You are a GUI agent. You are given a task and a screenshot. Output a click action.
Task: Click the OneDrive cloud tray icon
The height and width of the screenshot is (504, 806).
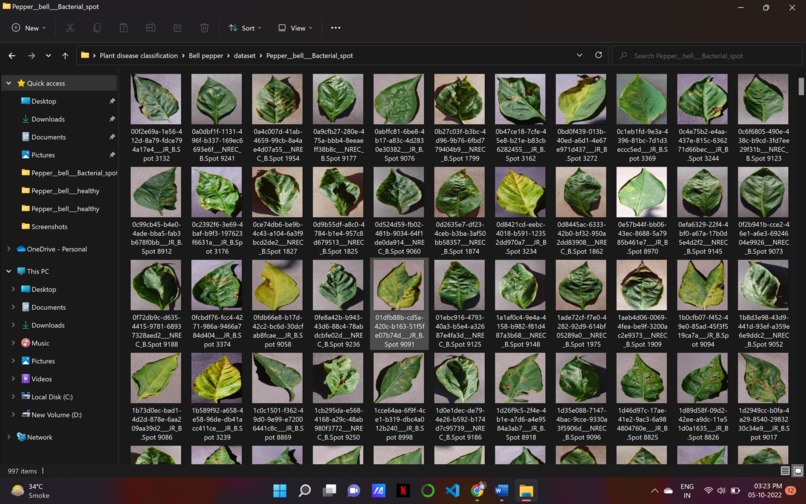tap(669, 491)
